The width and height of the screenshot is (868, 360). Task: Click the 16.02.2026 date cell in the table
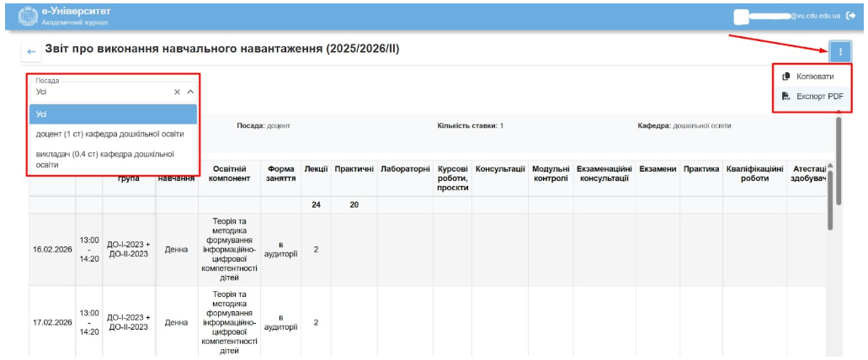52,250
